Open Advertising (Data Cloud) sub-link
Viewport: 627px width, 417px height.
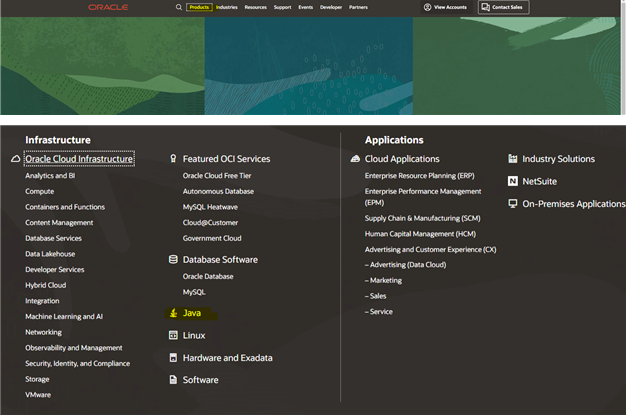[405, 264]
